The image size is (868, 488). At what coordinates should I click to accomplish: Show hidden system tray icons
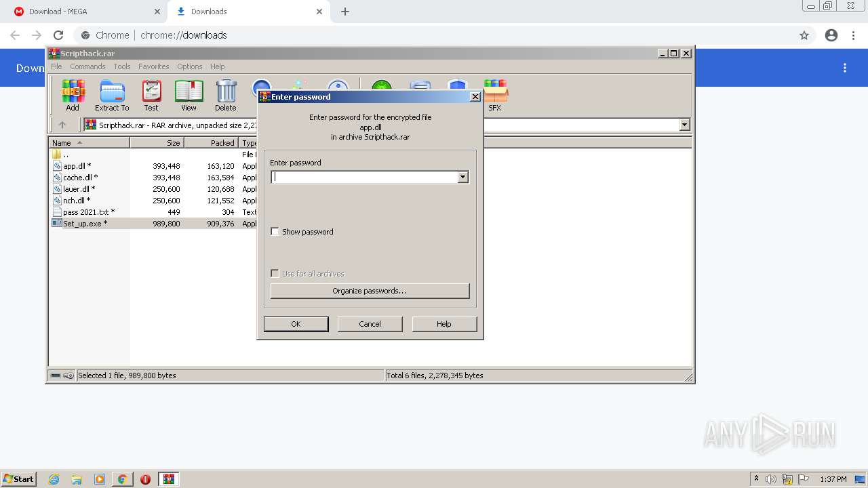pos(756,479)
